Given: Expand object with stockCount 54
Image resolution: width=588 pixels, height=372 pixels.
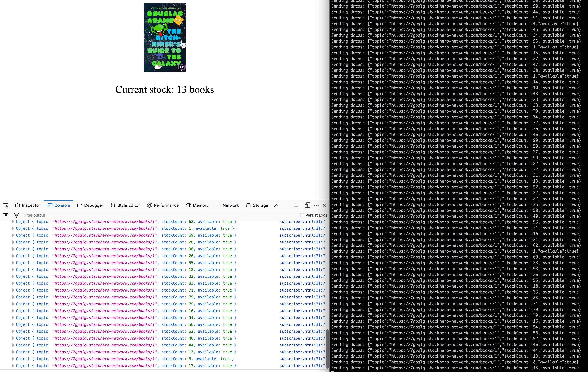Looking at the screenshot, I should [13, 318].
